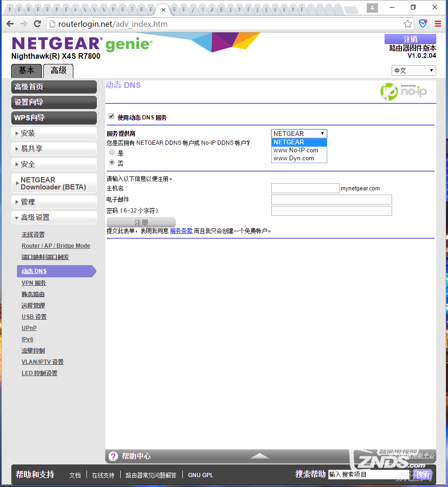The image size is (448, 487).
Task: Click the No-IP logo
Action: coord(403,91)
